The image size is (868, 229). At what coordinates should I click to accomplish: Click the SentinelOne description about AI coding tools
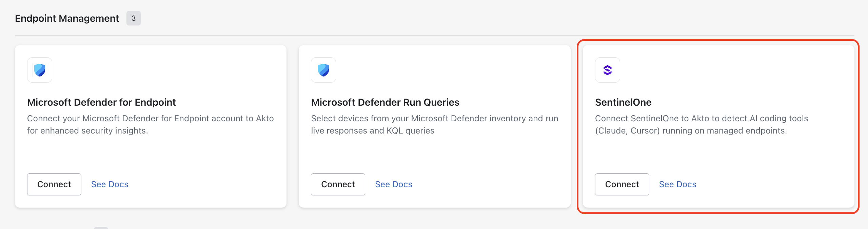click(x=702, y=124)
